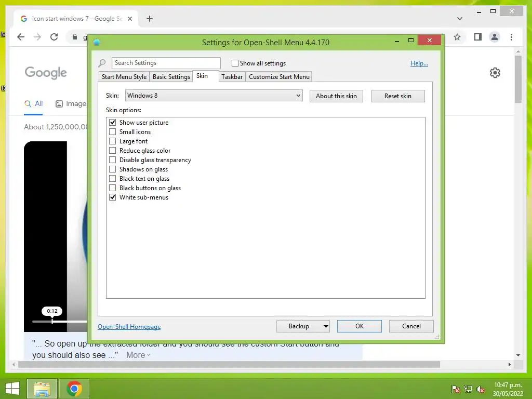
Task: Enable the Show all settings checkbox
Action: [235, 63]
